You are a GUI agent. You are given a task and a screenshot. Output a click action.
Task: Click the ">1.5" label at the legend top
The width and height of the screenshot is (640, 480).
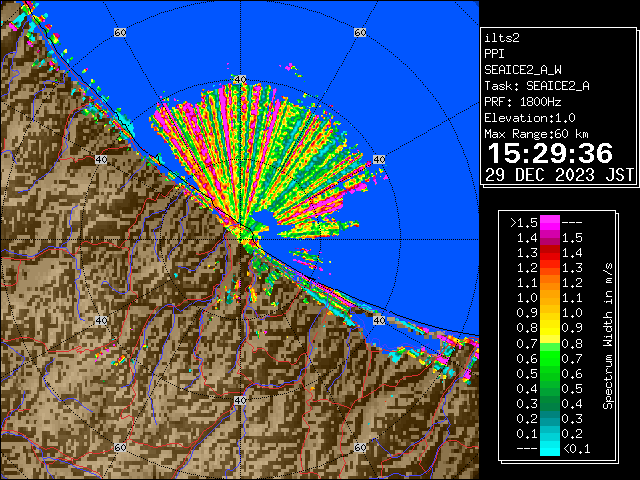point(524,223)
